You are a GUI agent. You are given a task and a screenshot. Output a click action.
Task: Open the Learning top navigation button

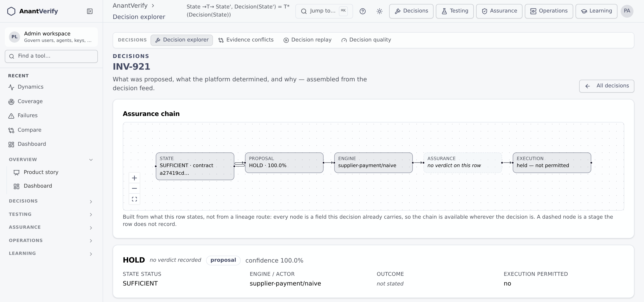(597, 11)
